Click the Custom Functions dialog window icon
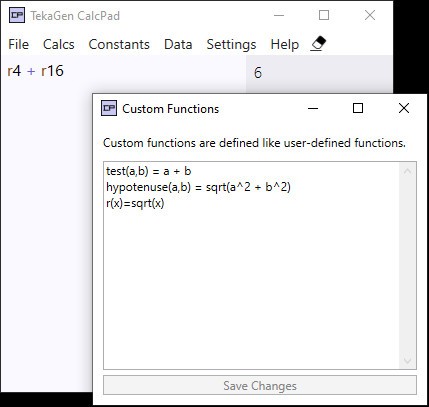The width and height of the screenshot is (429, 407). [x=109, y=108]
